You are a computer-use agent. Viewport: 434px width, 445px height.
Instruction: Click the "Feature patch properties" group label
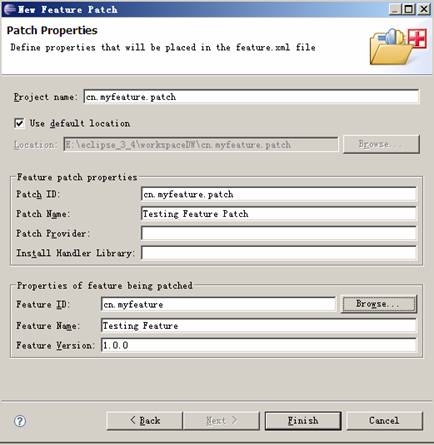coord(77,177)
